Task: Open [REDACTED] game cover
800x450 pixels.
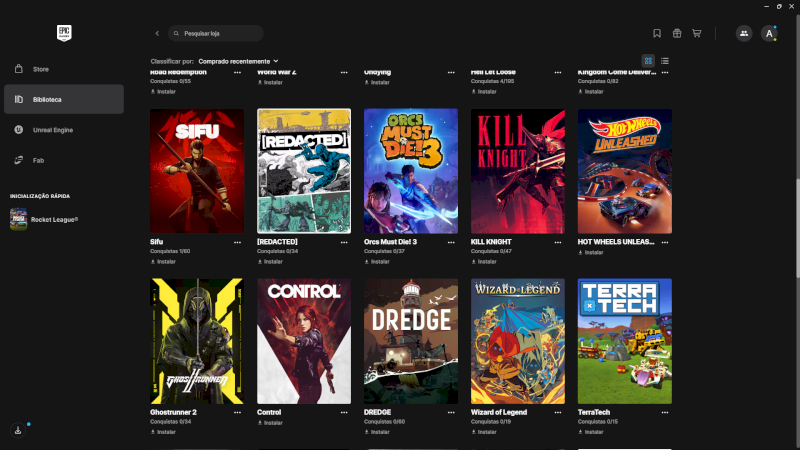Action: coord(304,171)
